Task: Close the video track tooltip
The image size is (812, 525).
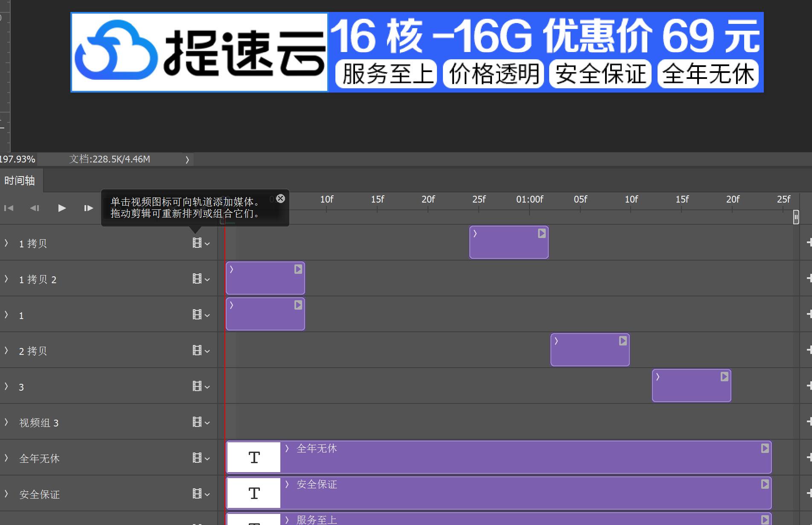Action: click(280, 198)
